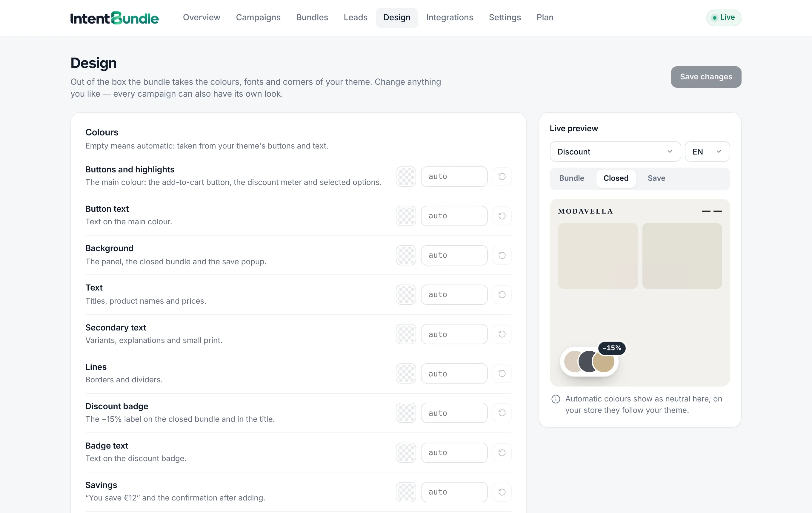Open the Discount badge colour swatch
This screenshot has height=513, width=812.
click(406, 413)
